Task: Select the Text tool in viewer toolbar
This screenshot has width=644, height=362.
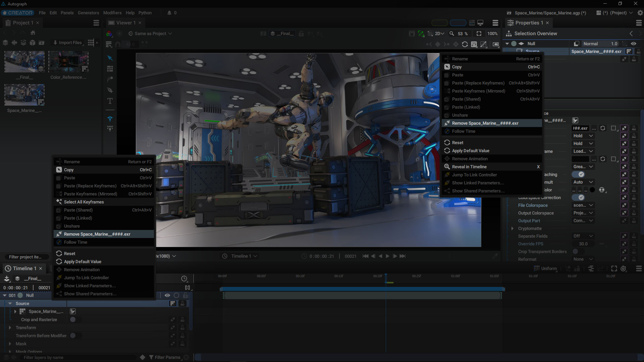Action: click(x=110, y=101)
